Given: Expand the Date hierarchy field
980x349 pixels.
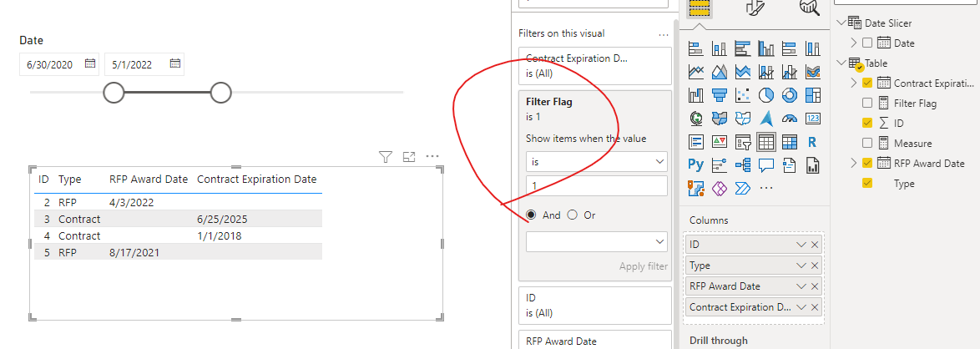Looking at the screenshot, I should (854, 43).
